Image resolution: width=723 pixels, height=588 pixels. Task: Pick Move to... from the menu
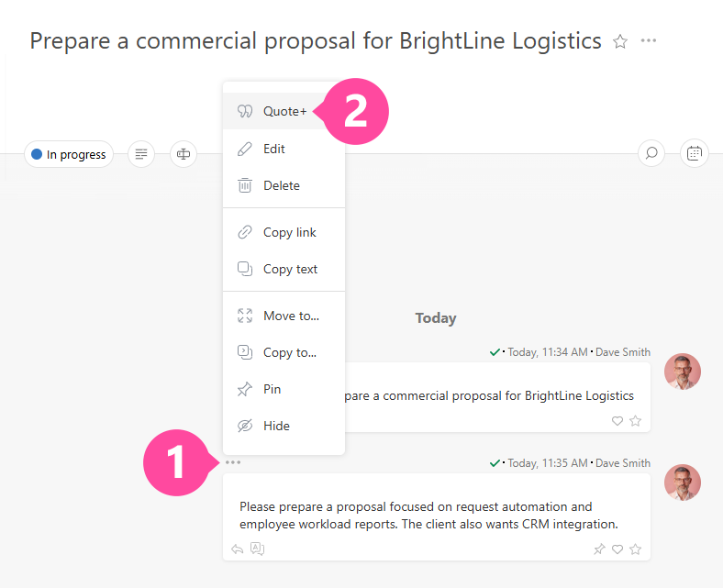click(x=291, y=316)
